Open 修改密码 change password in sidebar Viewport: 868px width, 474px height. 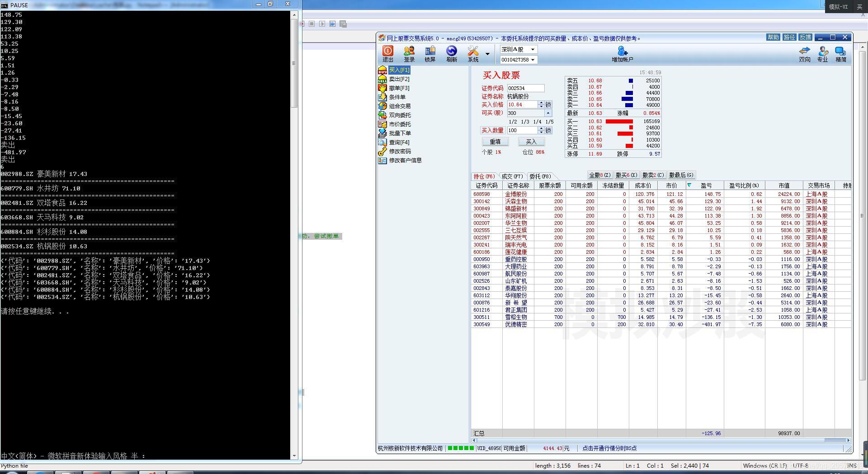point(400,152)
